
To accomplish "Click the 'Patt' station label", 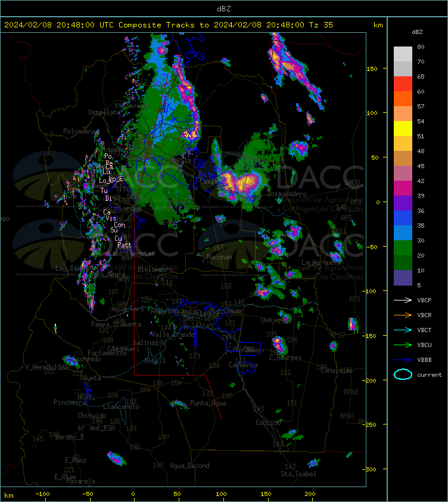I will point(125,245).
